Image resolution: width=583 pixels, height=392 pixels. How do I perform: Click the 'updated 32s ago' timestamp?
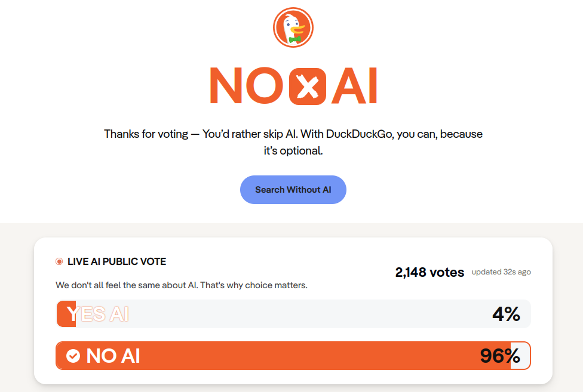(x=501, y=272)
